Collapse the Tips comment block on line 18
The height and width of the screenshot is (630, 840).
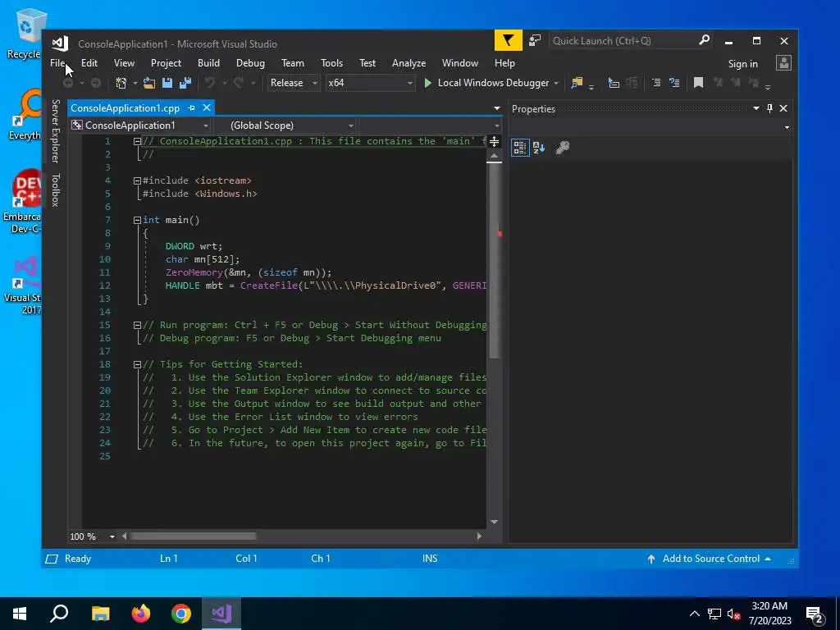[x=137, y=365]
